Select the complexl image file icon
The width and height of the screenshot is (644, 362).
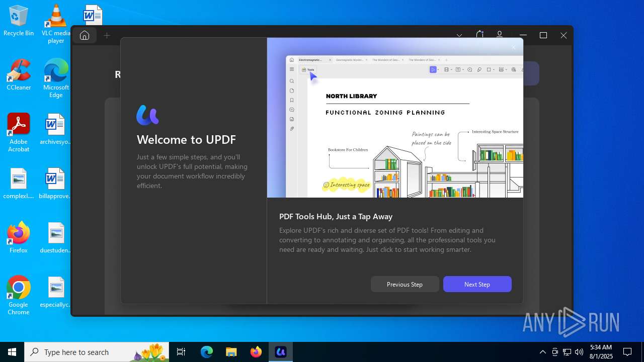[x=19, y=184]
